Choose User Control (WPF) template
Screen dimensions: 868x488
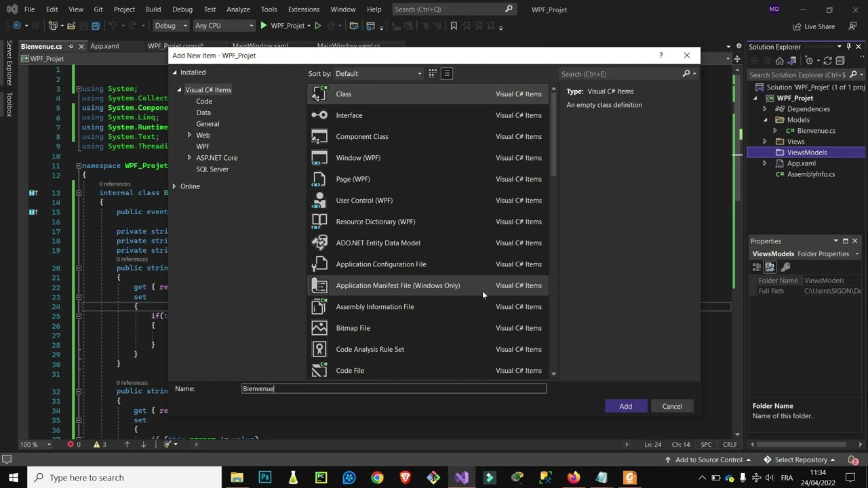click(x=428, y=201)
